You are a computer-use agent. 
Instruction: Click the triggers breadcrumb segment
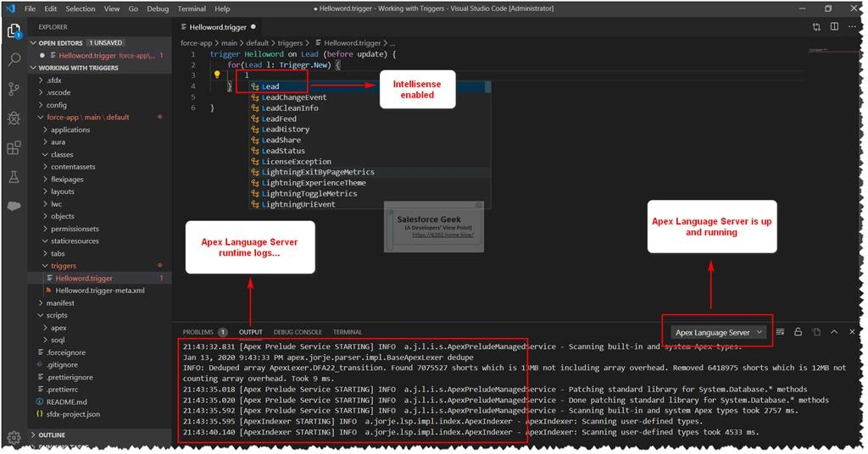pyautogui.click(x=290, y=42)
